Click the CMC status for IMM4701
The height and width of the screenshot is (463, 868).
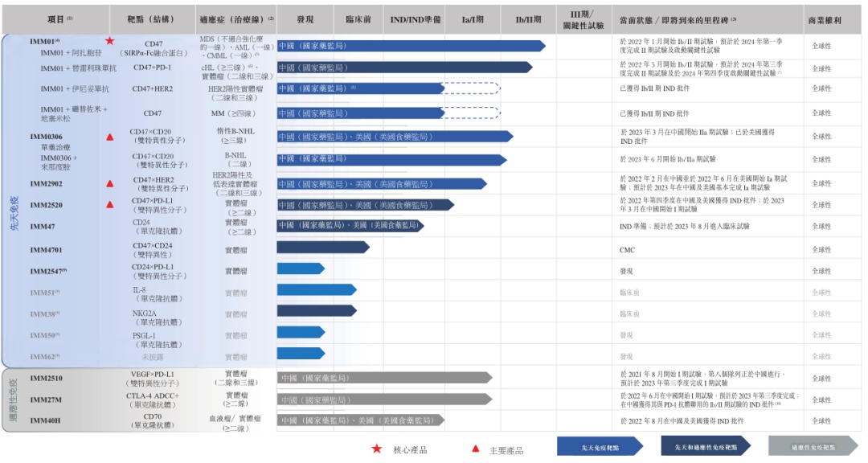click(x=627, y=250)
